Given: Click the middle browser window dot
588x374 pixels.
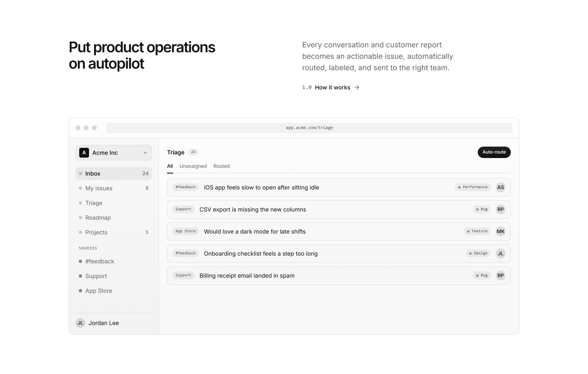Looking at the screenshot, I should click(86, 128).
